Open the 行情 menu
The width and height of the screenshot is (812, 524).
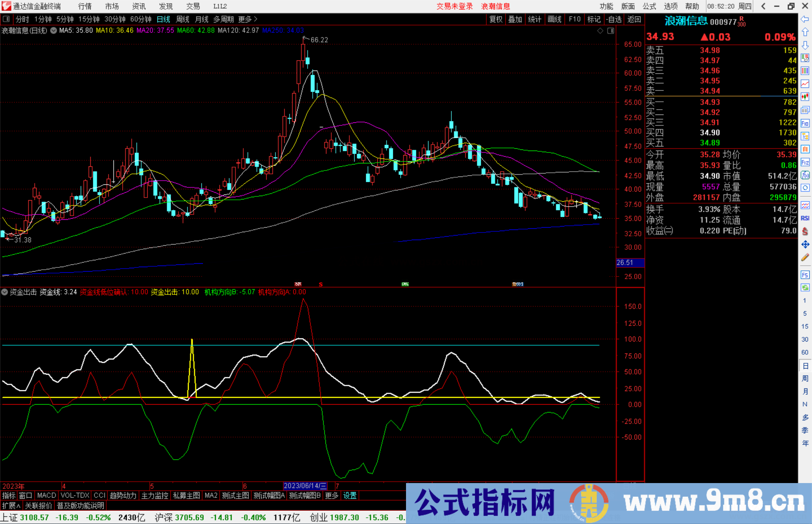[85, 6]
